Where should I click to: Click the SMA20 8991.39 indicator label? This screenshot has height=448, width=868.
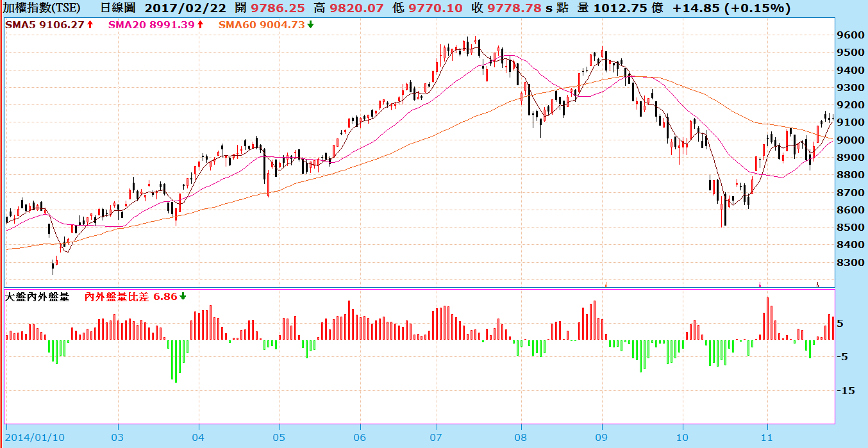[x=151, y=24]
